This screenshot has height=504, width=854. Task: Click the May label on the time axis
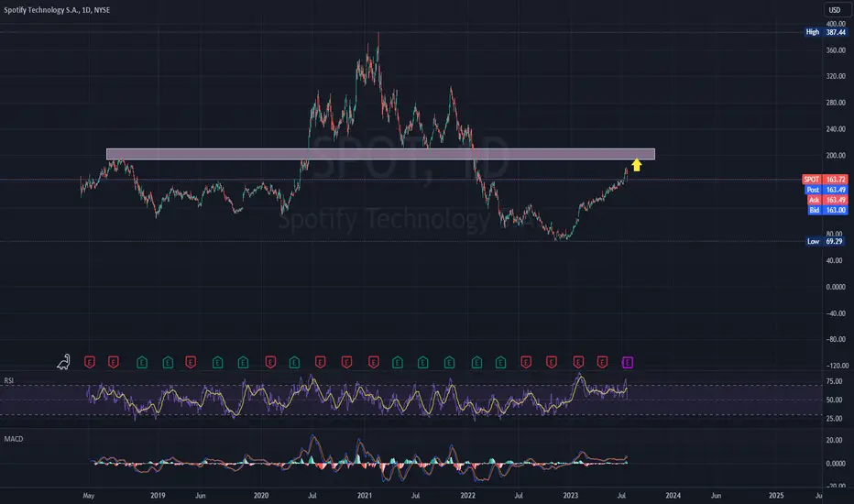click(88, 495)
